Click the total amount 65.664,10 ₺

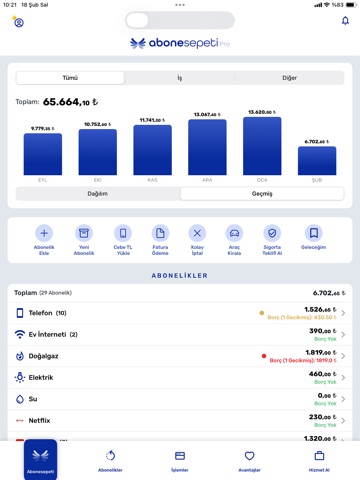(x=70, y=102)
